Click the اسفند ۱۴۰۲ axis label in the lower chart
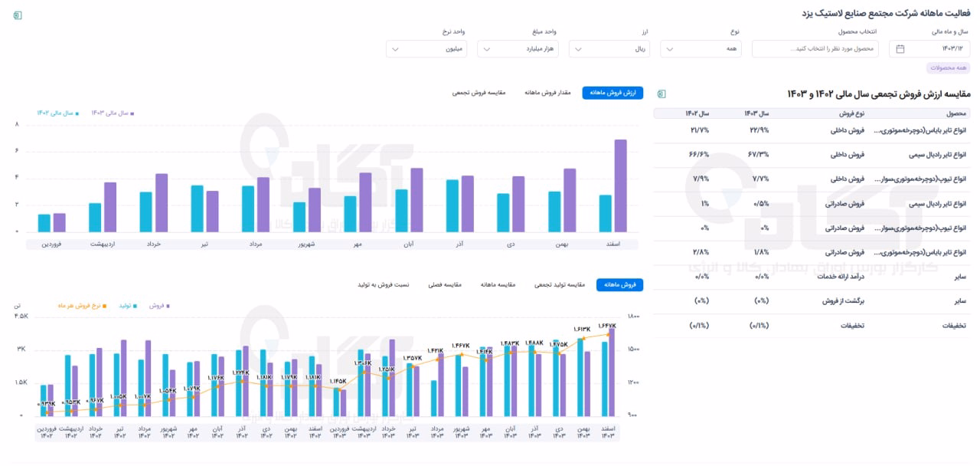The height and width of the screenshot is (466, 980). [x=315, y=432]
